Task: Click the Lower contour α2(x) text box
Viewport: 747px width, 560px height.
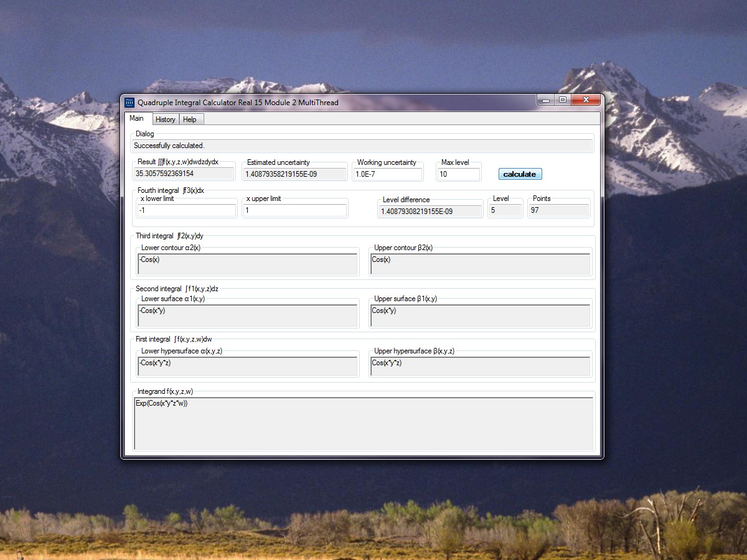Action: point(248,264)
